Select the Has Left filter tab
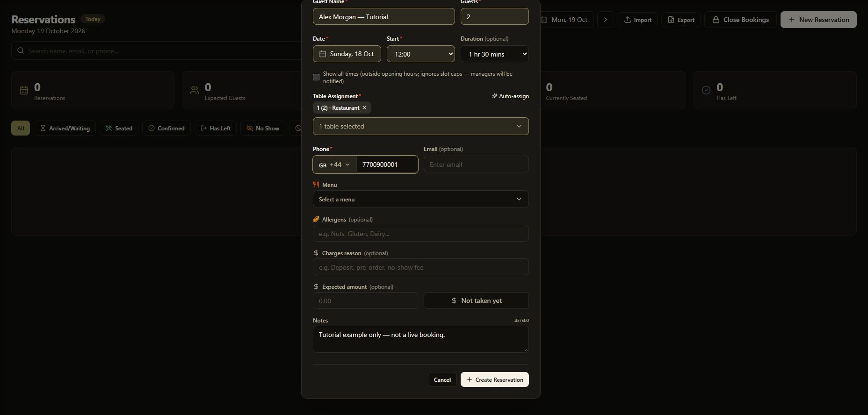This screenshot has width=868, height=415. tap(216, 128)
